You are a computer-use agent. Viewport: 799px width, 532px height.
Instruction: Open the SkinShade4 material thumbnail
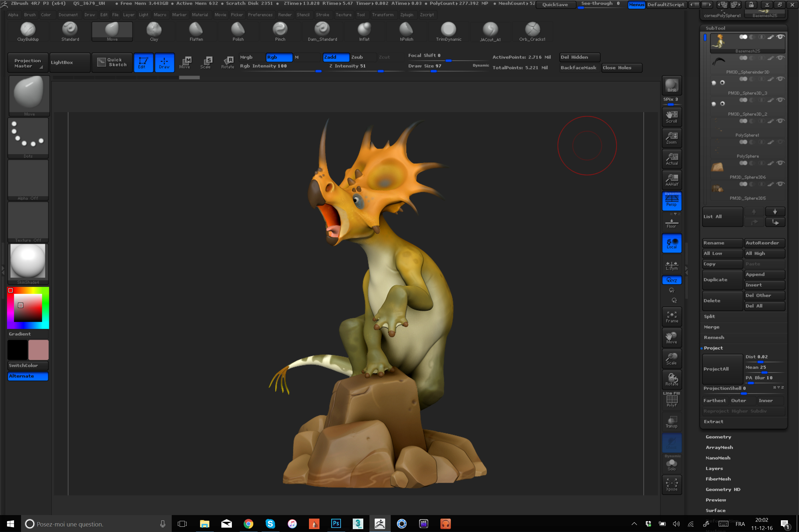[28, 264]
